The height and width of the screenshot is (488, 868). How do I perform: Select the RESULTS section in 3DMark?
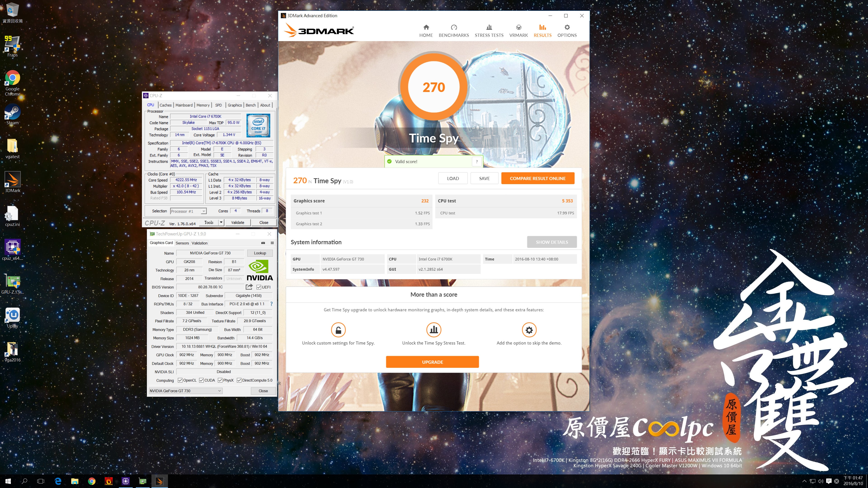pos(542,31)
